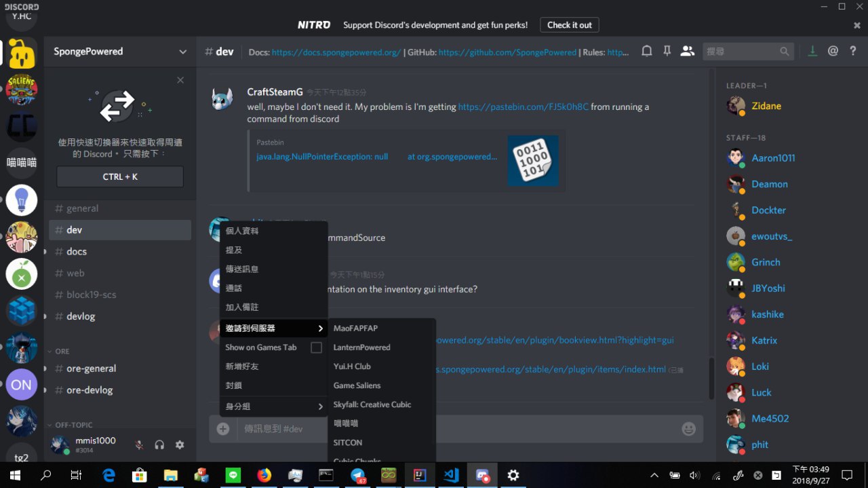
Task: Open emoji picker smiley icon
Action: tap(688, 429)
